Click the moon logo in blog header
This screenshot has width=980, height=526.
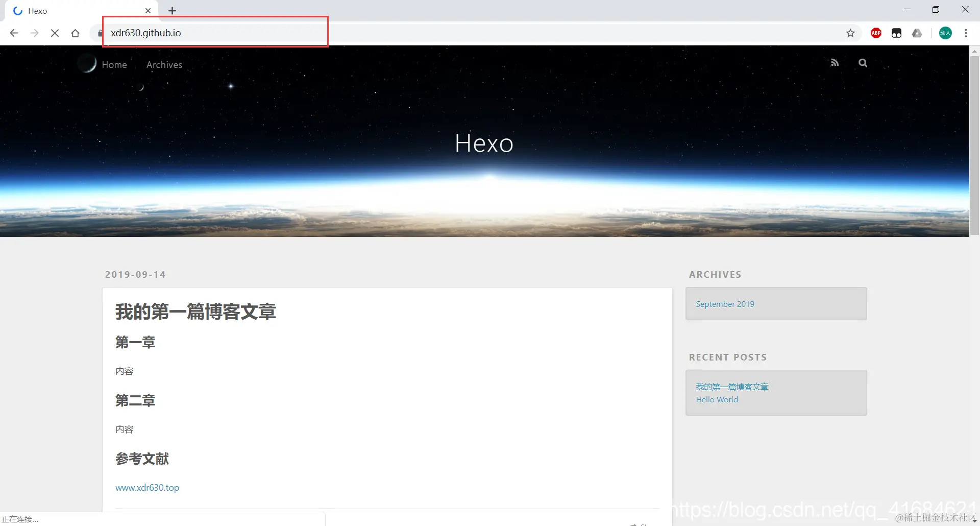coord(87,64)
